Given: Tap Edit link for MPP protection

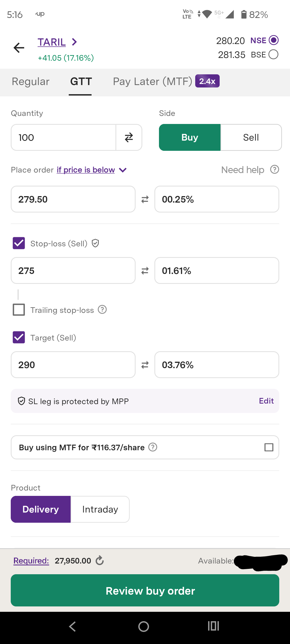Looking at the screenshot, I should pos(266,401).
